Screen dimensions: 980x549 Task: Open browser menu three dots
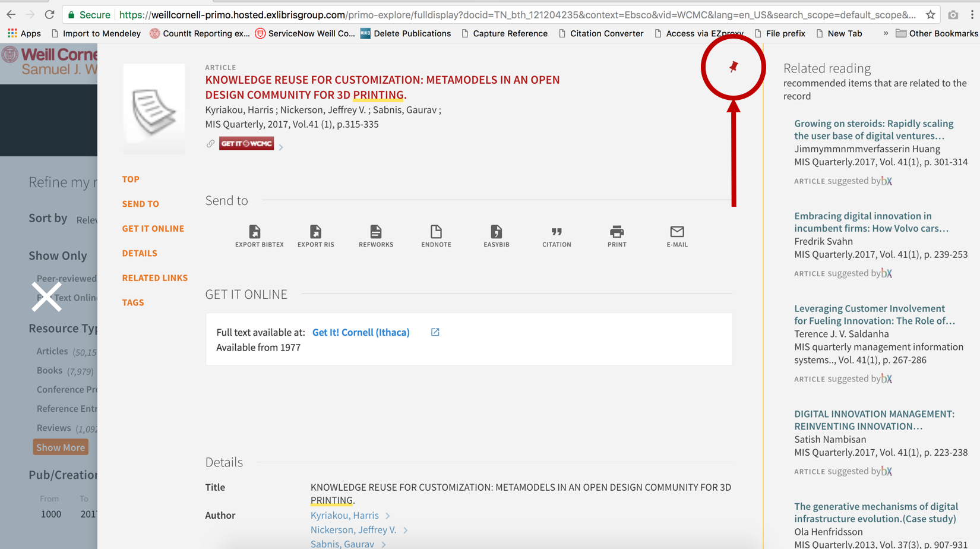pos(972,15)
